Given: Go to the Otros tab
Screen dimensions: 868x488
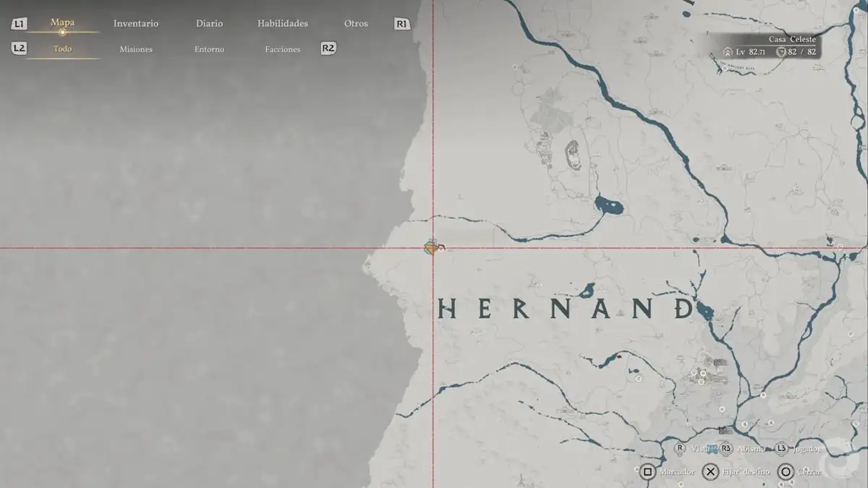Looking at the screenshot, I should click(356, 23).
